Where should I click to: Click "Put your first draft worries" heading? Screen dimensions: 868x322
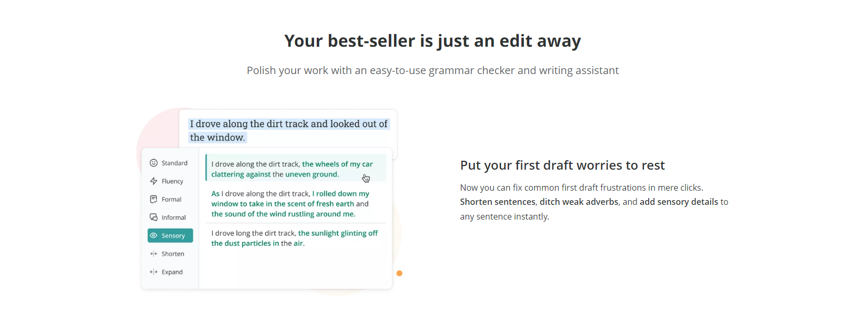562,165
